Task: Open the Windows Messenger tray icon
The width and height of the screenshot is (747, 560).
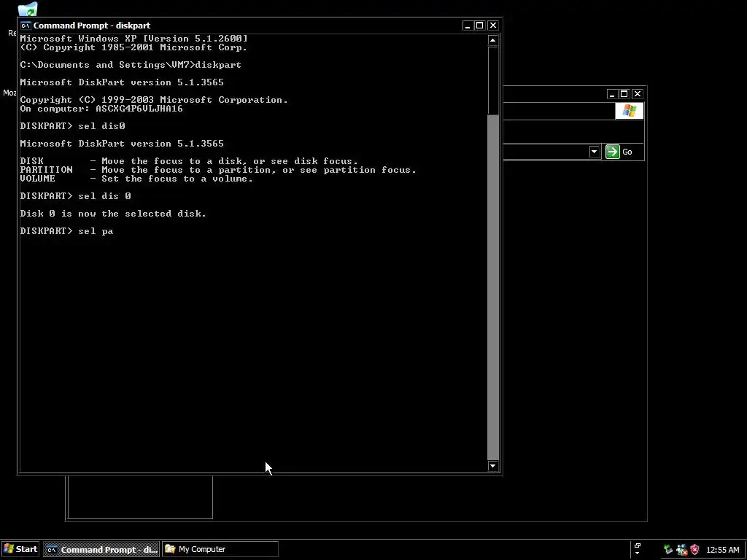Action: pos(682,550)
